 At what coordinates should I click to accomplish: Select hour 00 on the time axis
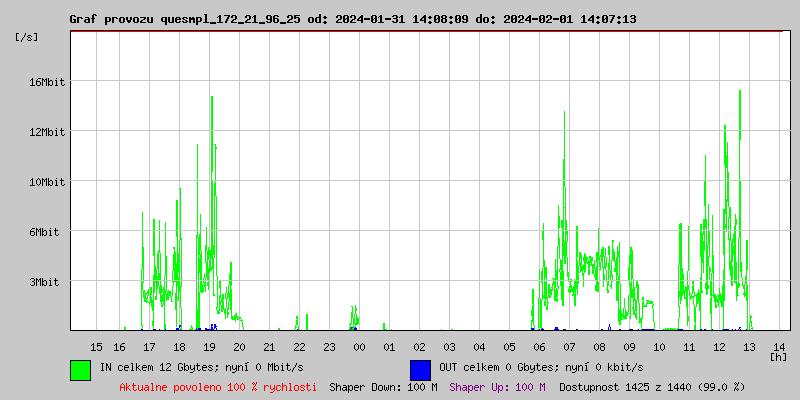point(359,346)
